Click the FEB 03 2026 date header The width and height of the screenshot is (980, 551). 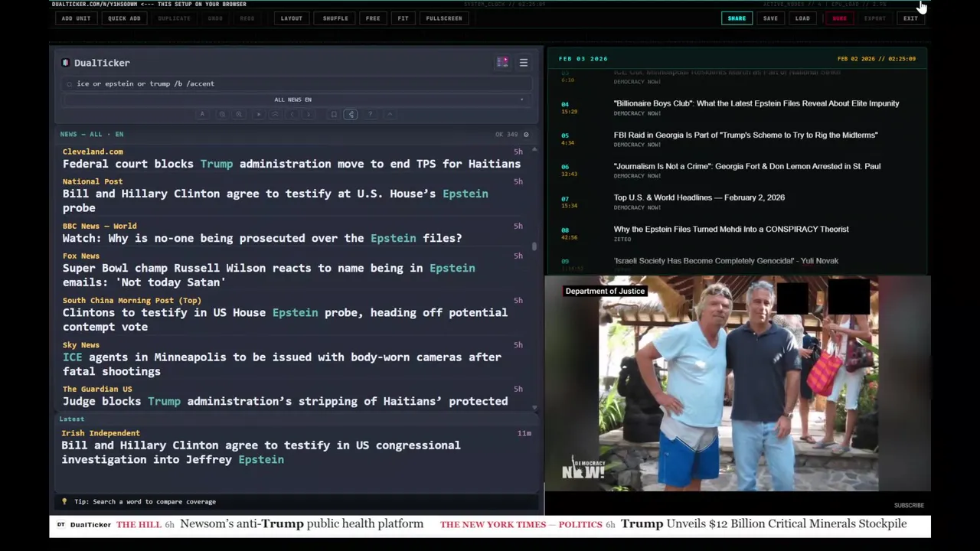tap(583, 59)
